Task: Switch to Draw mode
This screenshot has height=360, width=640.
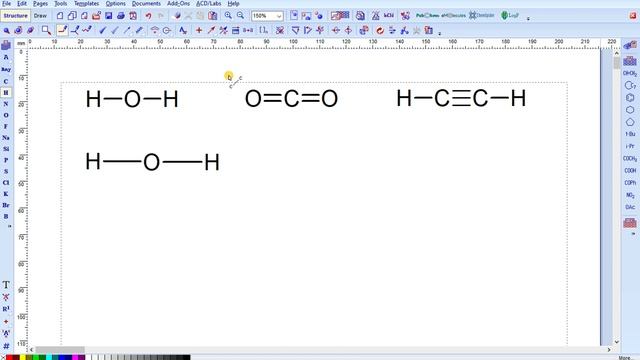Action: coord(40,16)
